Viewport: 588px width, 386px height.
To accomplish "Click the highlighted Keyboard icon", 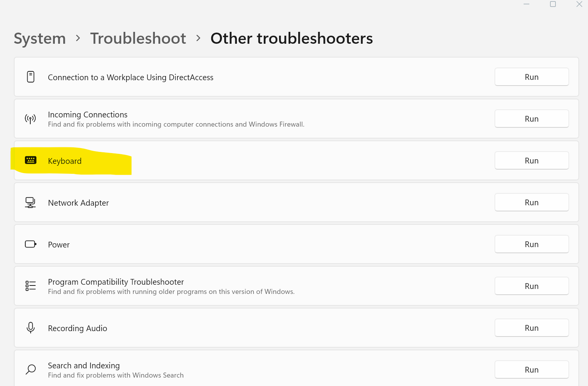I will [x=31, y=160].
